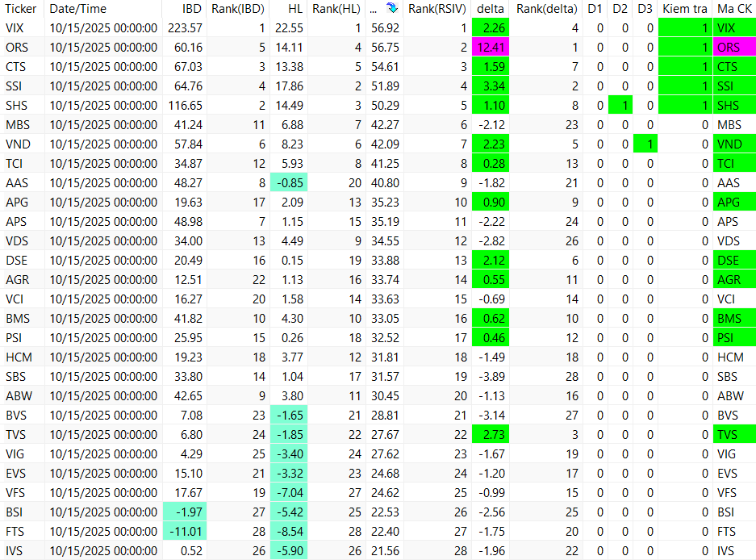Click the highlighted HL value -0.85
The height and width of the screenshot is (560, 756).
coord(288,183)
